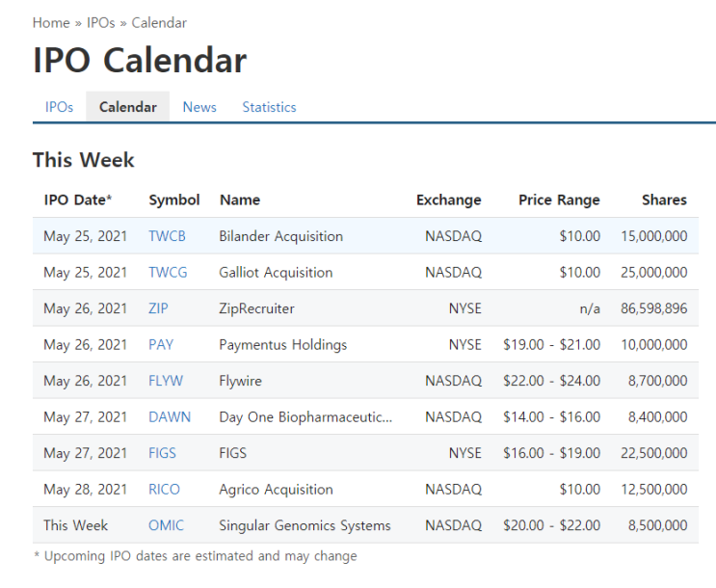Switch to the IPOs tab
This screenshot has height=588, width=716.
59,107
